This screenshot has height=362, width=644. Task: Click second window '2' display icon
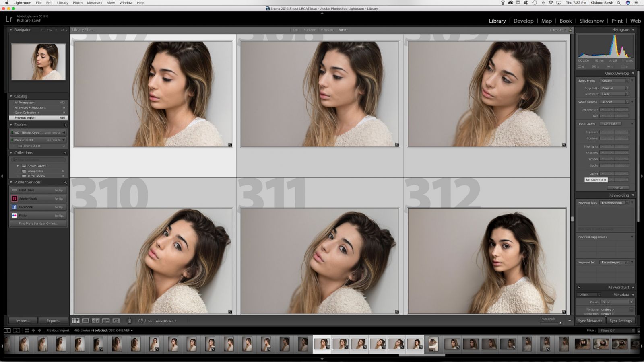(x=17, y=331)
